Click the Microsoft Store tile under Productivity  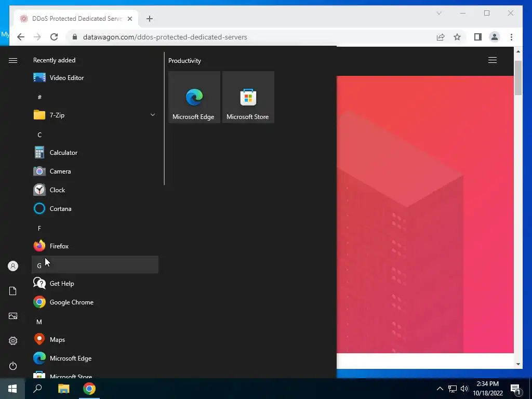[248, 97]
